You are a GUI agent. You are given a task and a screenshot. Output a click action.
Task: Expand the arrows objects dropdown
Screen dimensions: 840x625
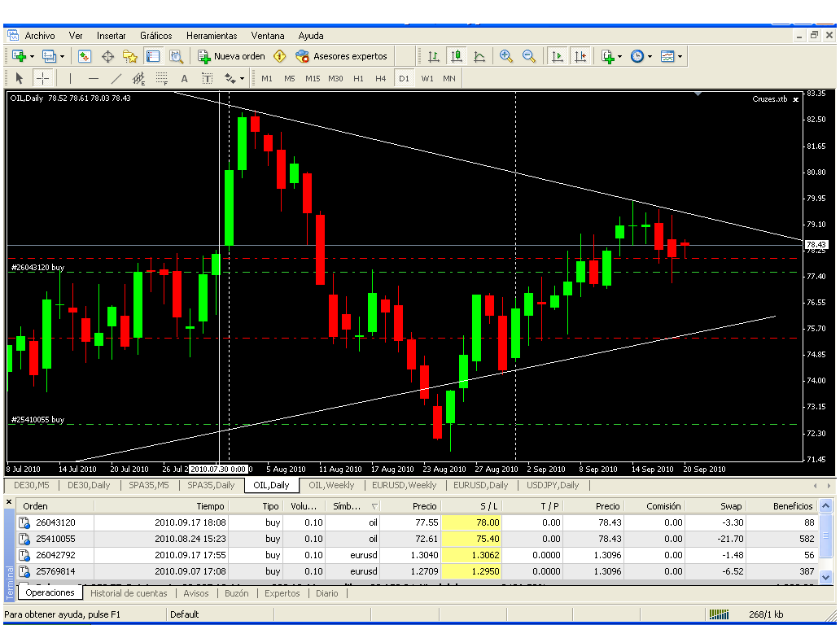pyautogui.click(x=242, y=79)
